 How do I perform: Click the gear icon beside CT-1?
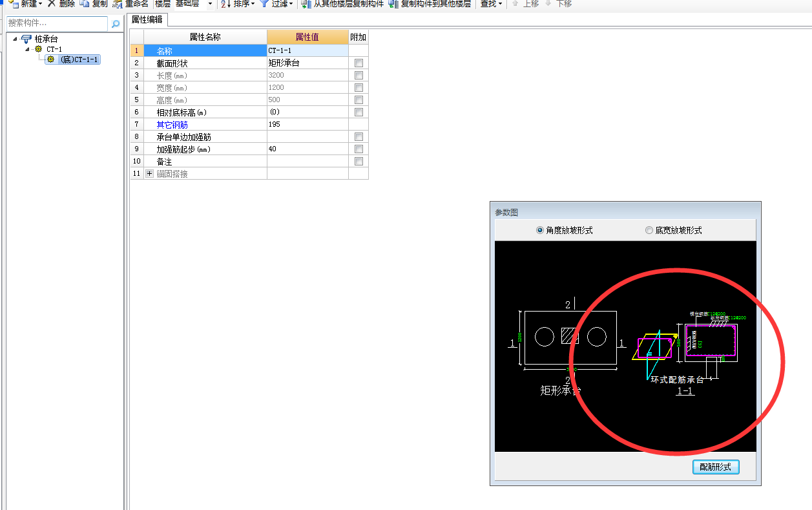coord(39,49)
